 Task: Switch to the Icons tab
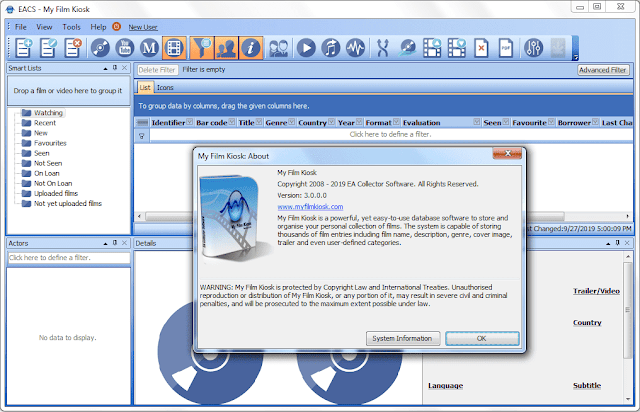[x=165, y=87]
